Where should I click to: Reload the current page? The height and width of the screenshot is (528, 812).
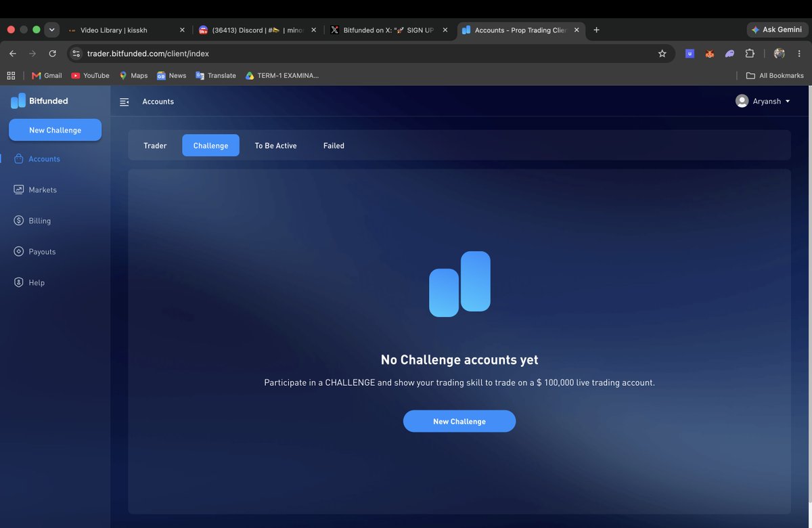click(52, 53)
